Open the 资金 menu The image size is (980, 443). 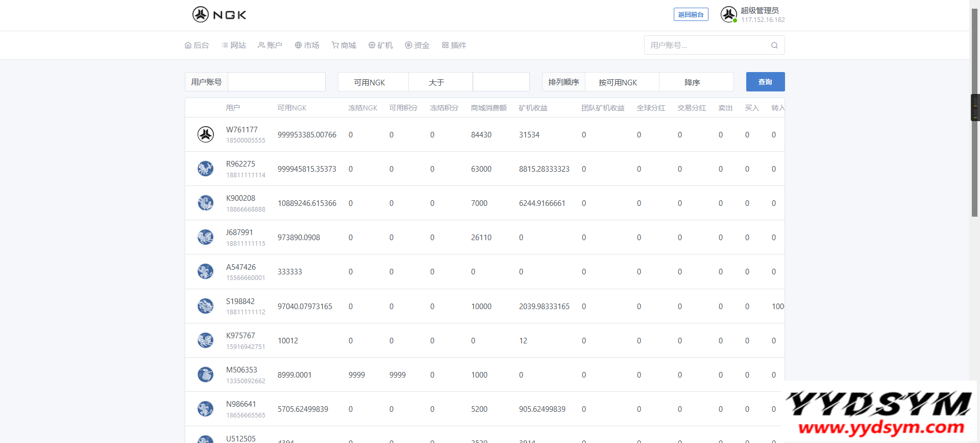[x=417, y=45]
